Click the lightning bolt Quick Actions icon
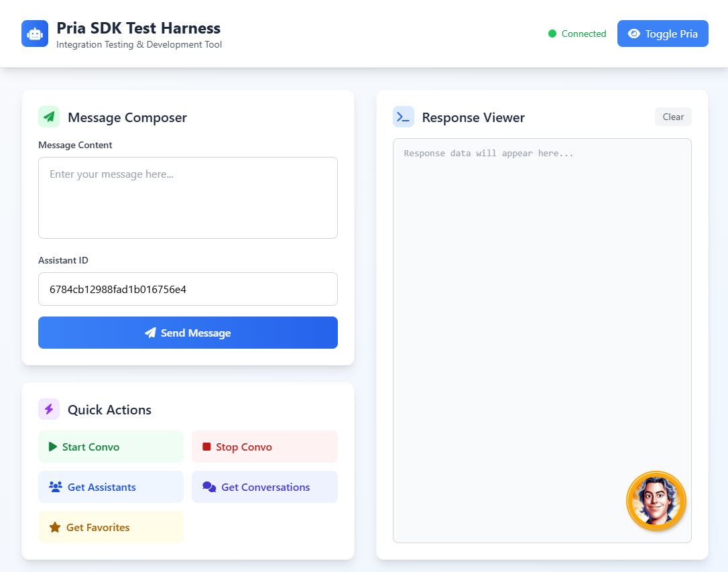The width and height of the screenshot is (728, 572). [x=49, y=409]
